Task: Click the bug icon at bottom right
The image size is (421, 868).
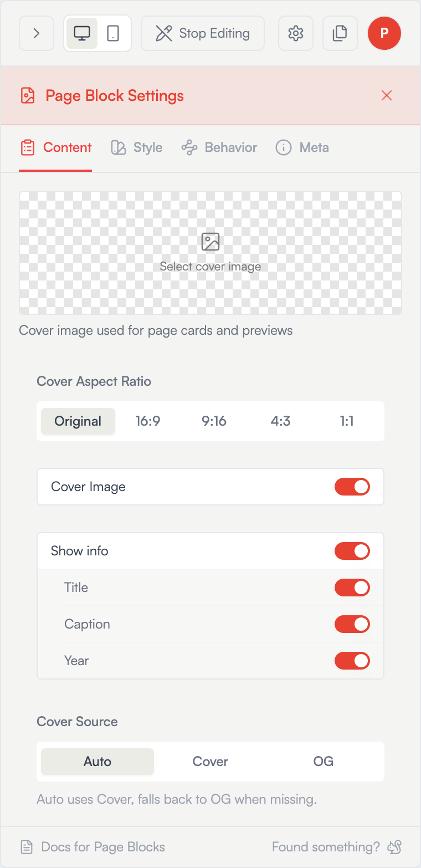Action: pos(394,847)
